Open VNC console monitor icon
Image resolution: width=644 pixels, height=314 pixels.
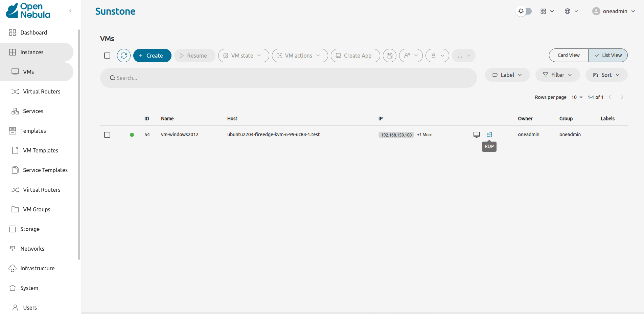(477, 135)
